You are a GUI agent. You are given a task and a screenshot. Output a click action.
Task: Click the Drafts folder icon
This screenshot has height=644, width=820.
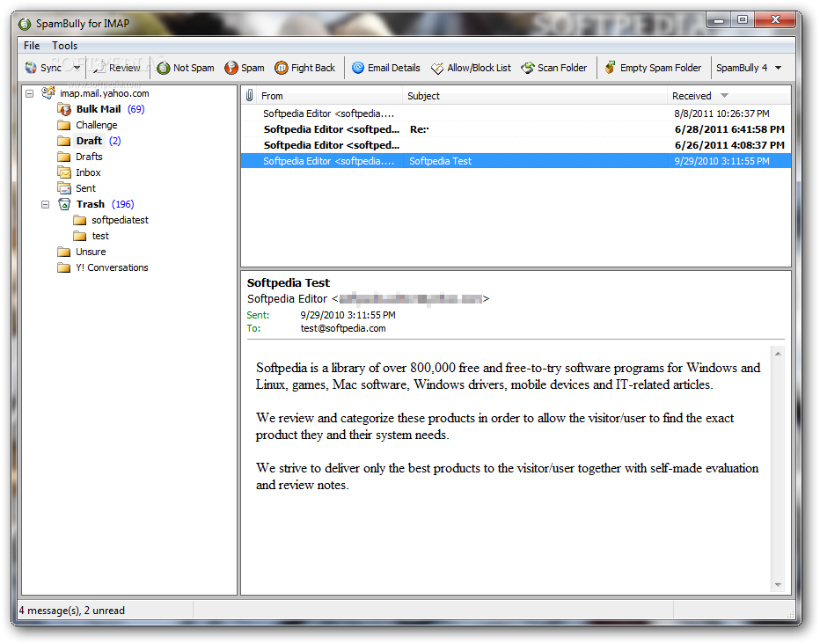click(x=64, y=157)
